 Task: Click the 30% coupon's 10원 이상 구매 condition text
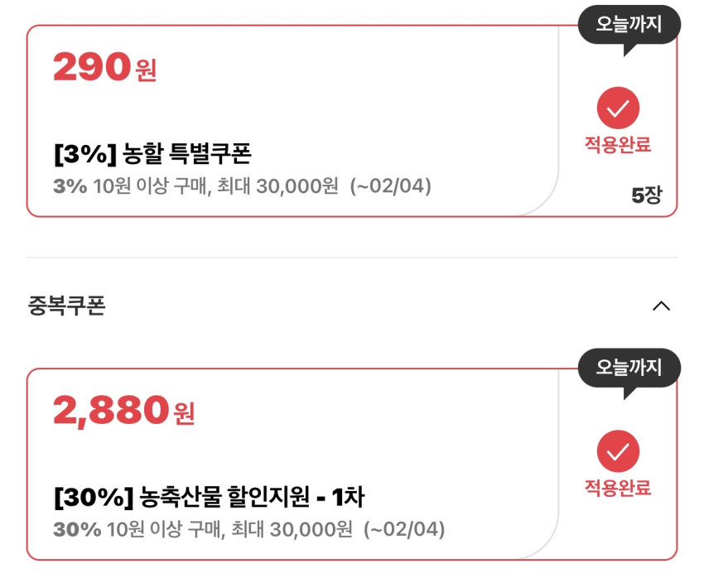point(163,529)
